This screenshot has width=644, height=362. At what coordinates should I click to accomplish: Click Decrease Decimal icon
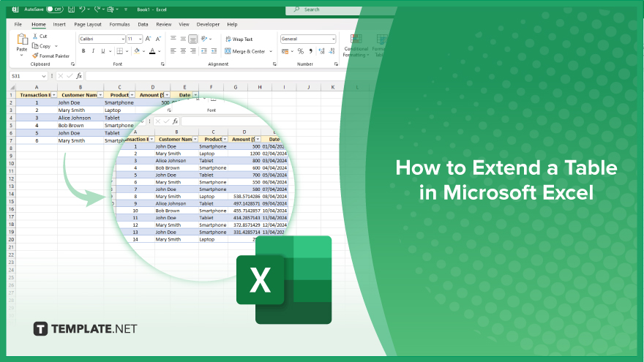(x=332, y=51)
